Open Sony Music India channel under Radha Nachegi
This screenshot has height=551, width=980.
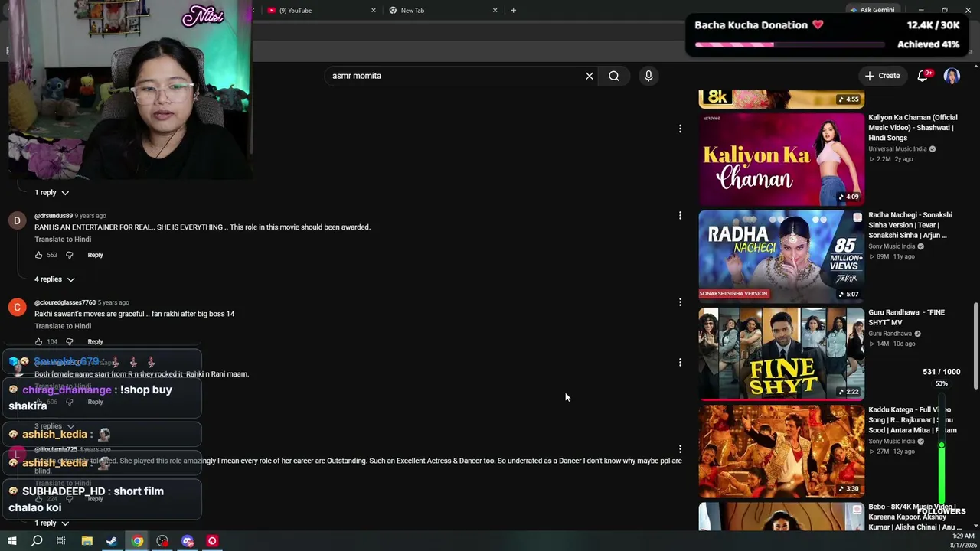pos(891,246)
